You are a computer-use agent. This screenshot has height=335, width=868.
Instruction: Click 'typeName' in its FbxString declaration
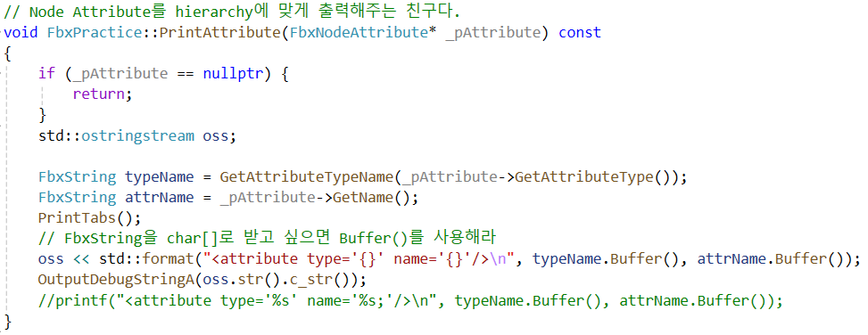(160, 177)
